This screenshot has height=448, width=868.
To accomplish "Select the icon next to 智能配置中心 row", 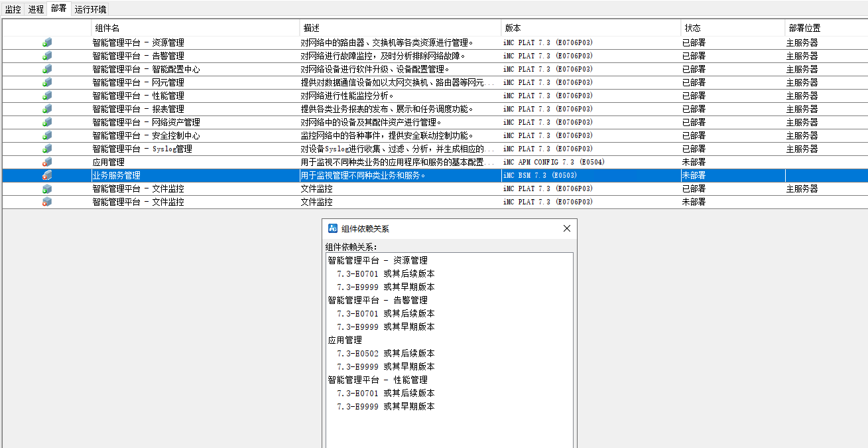I will pos(47,69).
